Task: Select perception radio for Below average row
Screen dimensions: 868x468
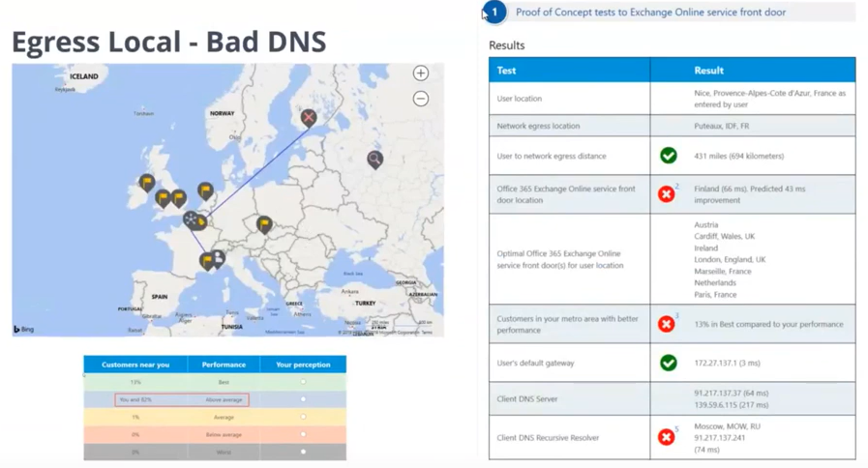Action: point(303,434)
